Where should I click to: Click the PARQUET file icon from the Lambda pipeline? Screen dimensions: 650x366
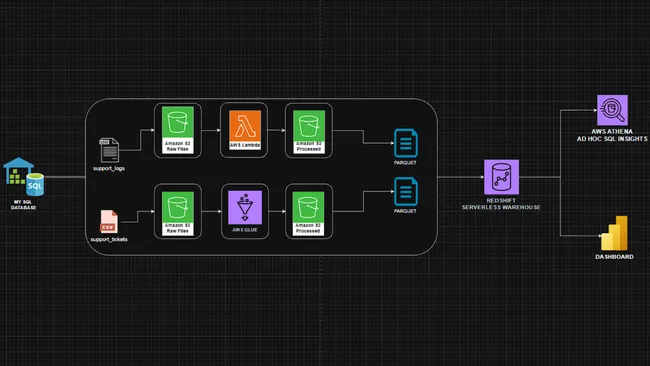[x=406, y=143]
